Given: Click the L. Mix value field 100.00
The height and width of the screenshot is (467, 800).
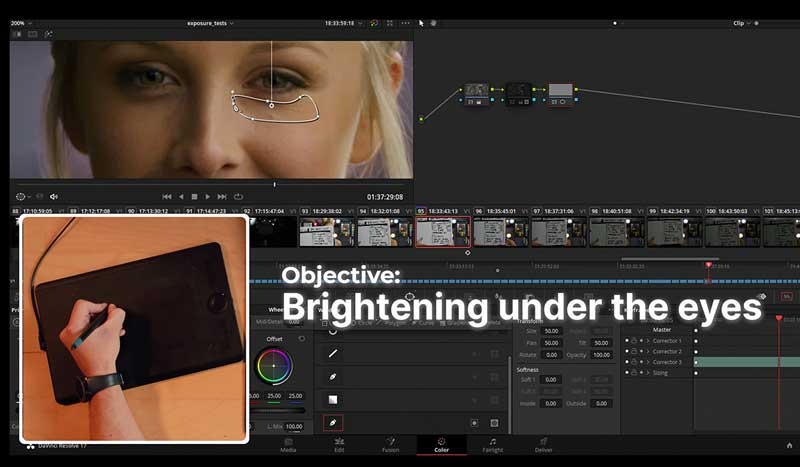Looking at the screenshot, I should click(x=294, y=426).
